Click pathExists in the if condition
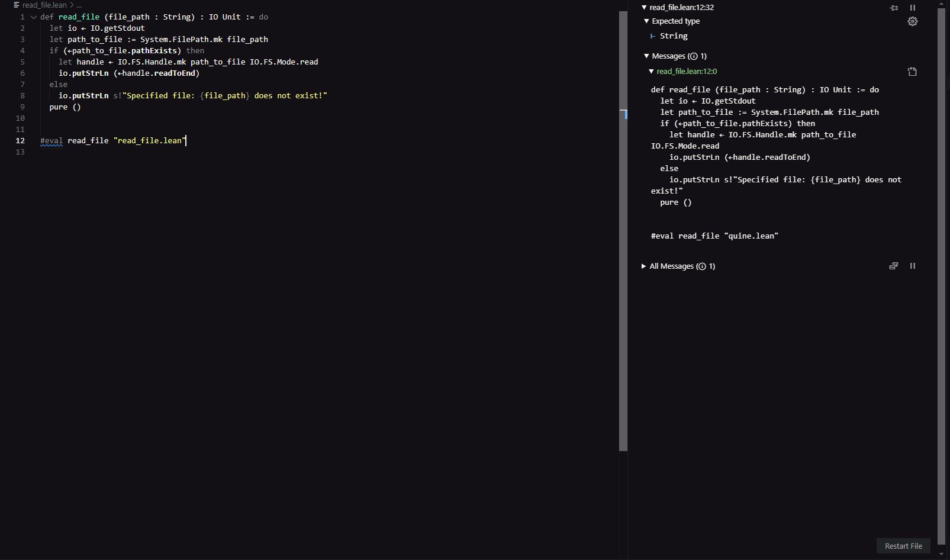 [x=154, y=51]
